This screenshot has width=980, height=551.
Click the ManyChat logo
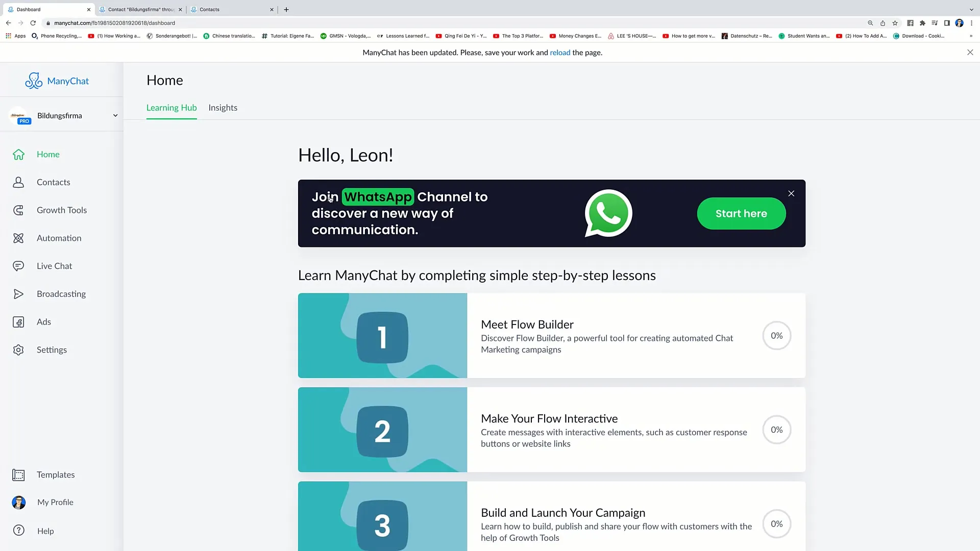(x=57, y=81)
